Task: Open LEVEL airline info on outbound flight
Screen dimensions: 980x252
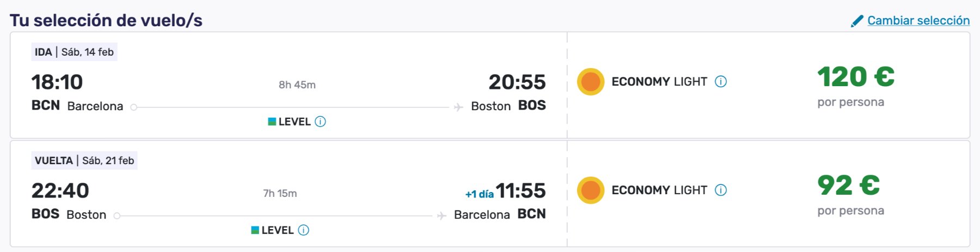Action: tap(321, 122)
